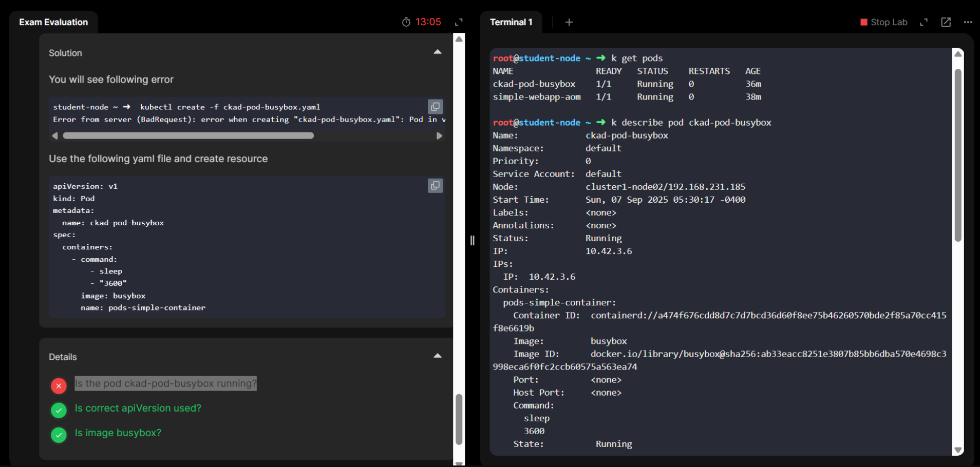Expand the Exam Evaluation panel to fullscreen
980x467 pixels.
(x=459, y=22)
